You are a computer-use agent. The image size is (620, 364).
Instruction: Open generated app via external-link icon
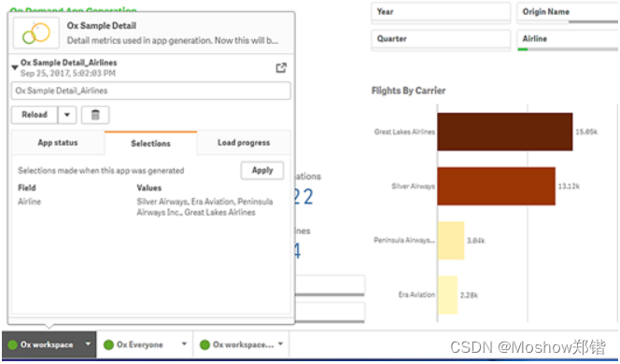(281, 68)
